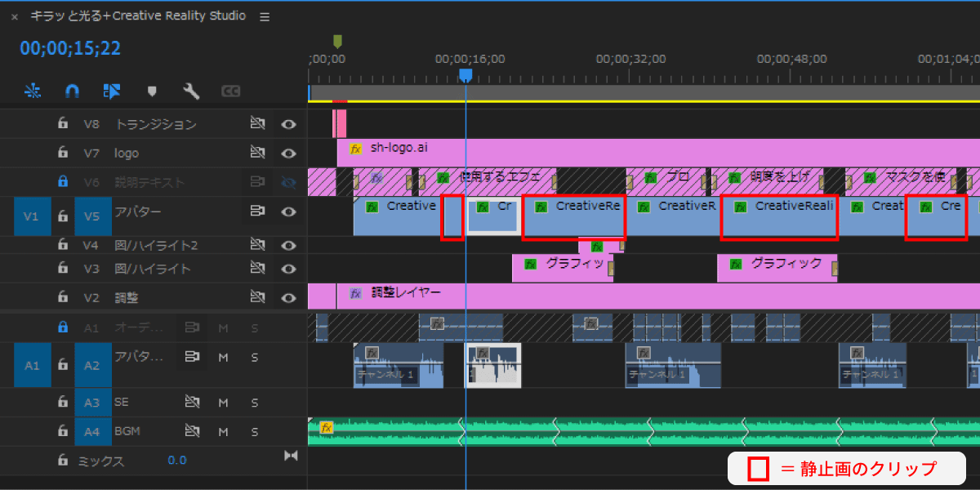This screenshot has width=980, height=490.
Task: Lock the V8 トランジション track
Action: 62,124
